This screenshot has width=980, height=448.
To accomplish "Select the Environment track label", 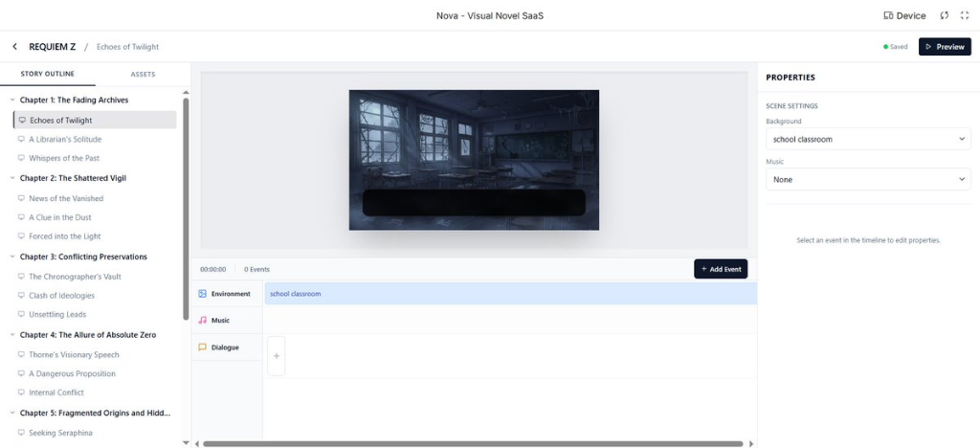I will 231,294.
